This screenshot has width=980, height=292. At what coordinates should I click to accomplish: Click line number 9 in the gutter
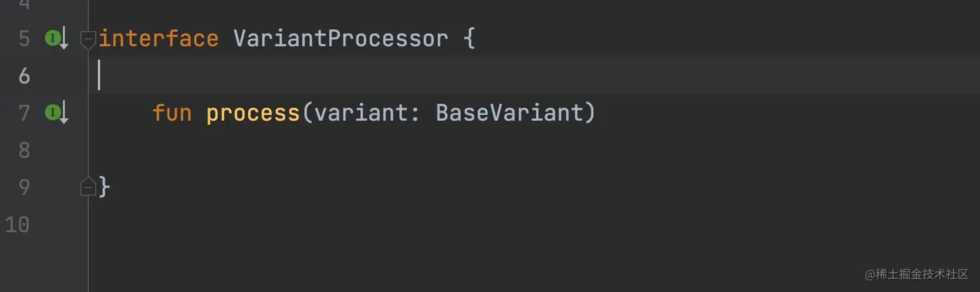point(24,188)
